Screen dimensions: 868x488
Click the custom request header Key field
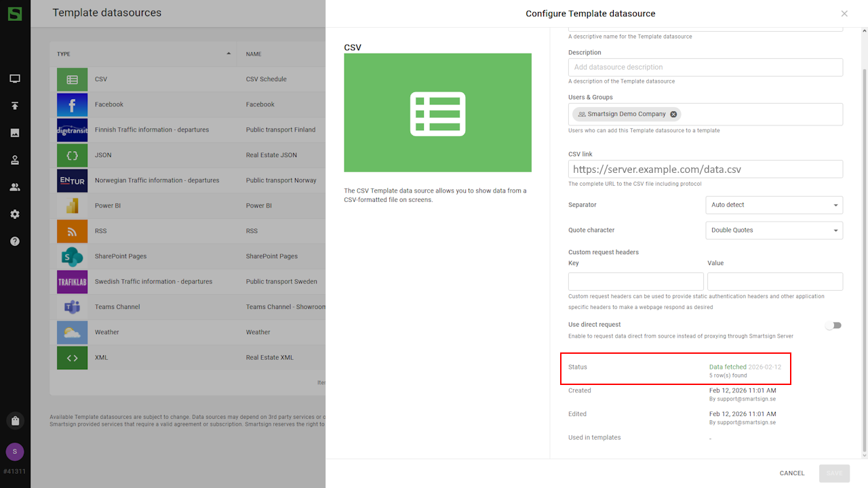[635, 281]
